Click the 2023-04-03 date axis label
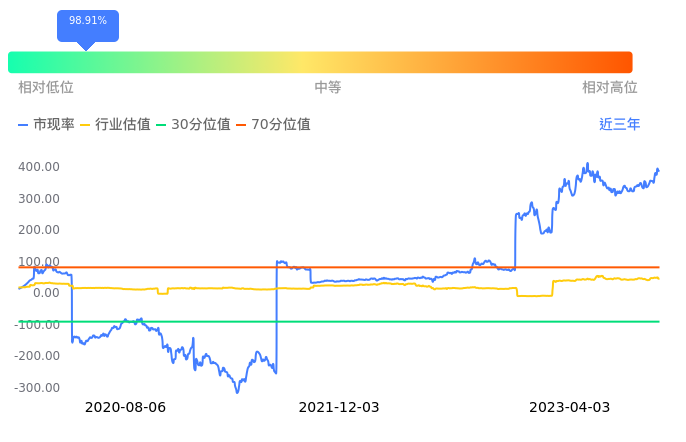Screen dimensions: 686x442 click(569, 407)
